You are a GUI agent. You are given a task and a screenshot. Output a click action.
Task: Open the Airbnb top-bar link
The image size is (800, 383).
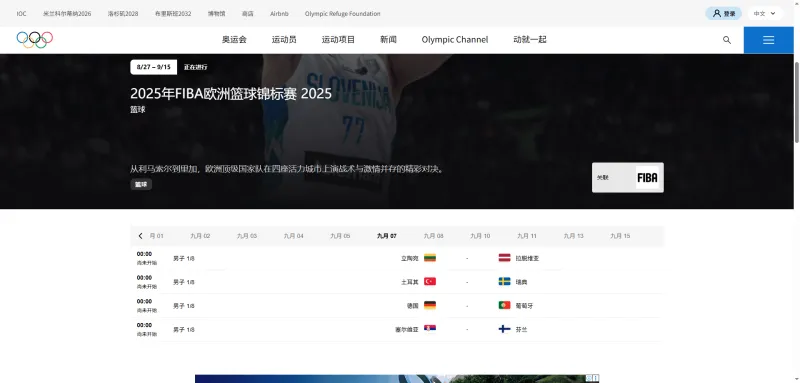(279, 14)
